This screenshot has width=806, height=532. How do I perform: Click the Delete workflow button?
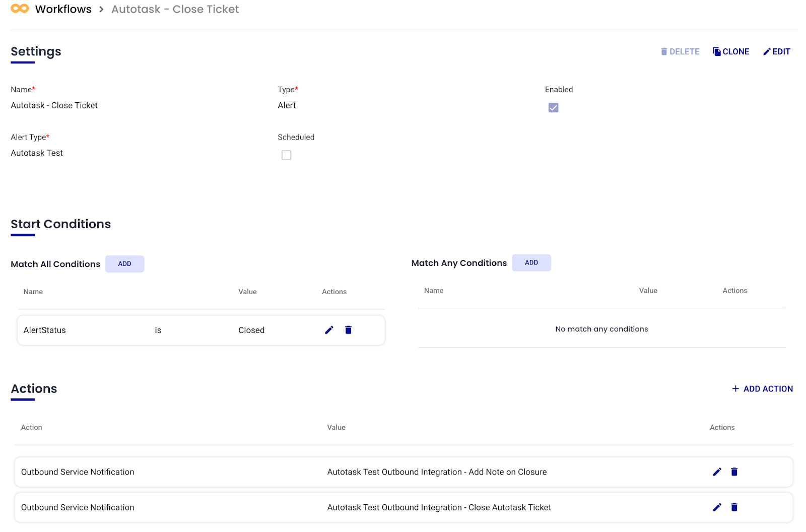(x=680, y=51)
